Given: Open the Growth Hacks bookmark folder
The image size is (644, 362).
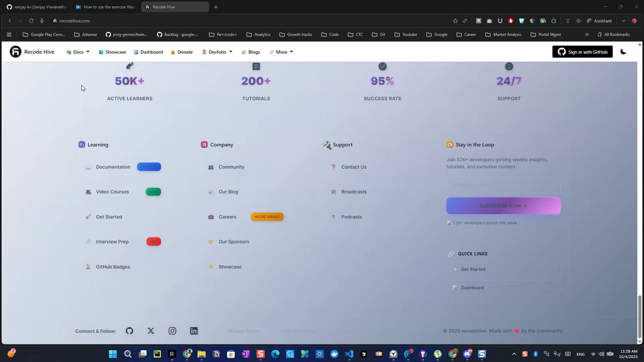Looking at the screenshot, I should tap(296, 35).
